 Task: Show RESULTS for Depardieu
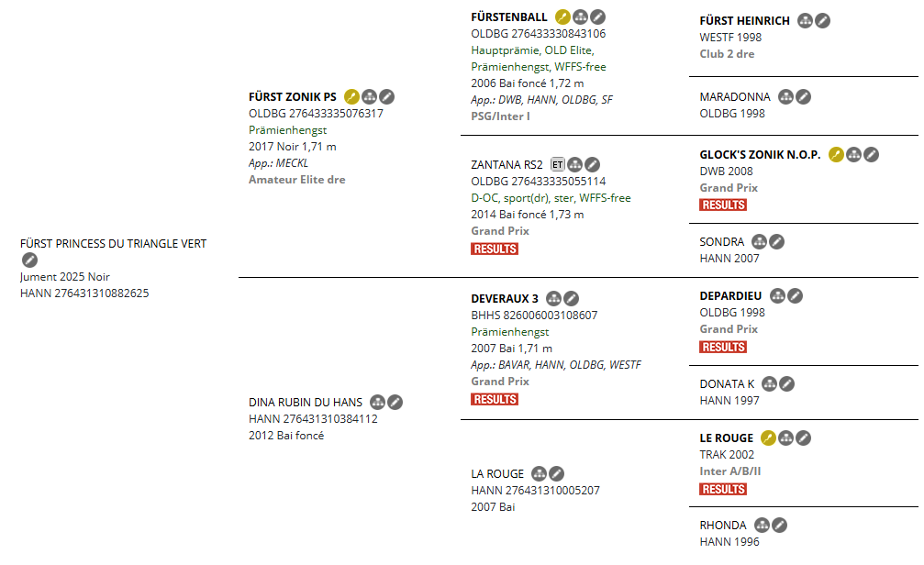(x=723, y=347)
